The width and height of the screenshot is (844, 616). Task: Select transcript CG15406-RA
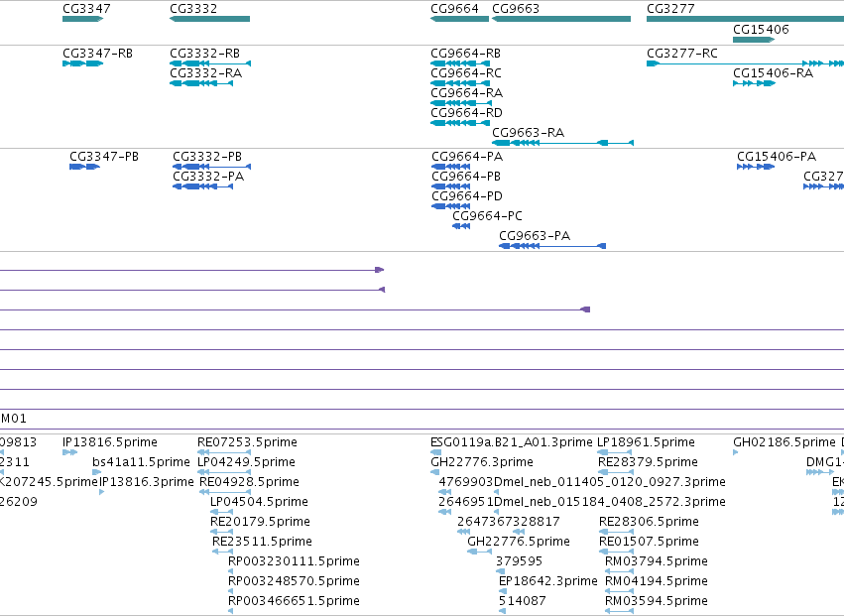pyautogui.click(x=754, y=83)
